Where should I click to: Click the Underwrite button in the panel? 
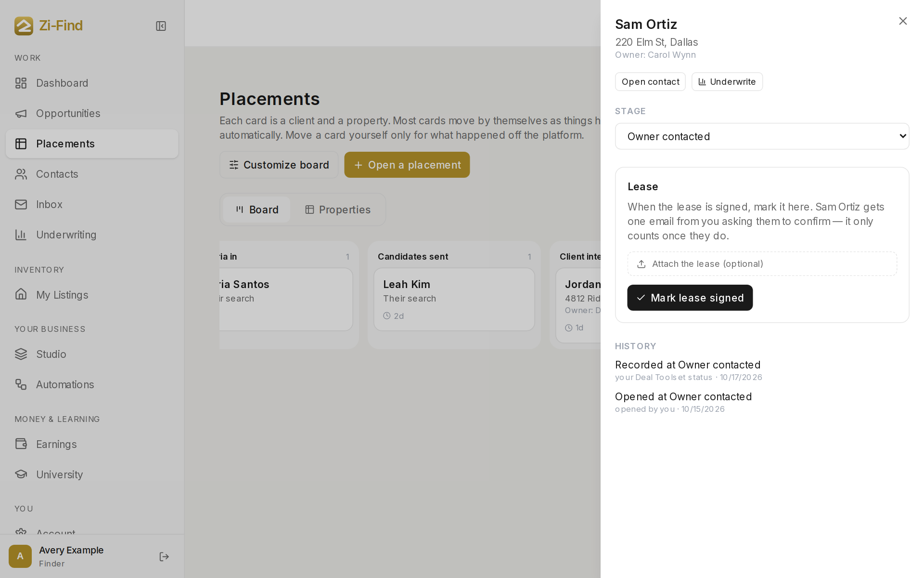[x=727, y=82]
